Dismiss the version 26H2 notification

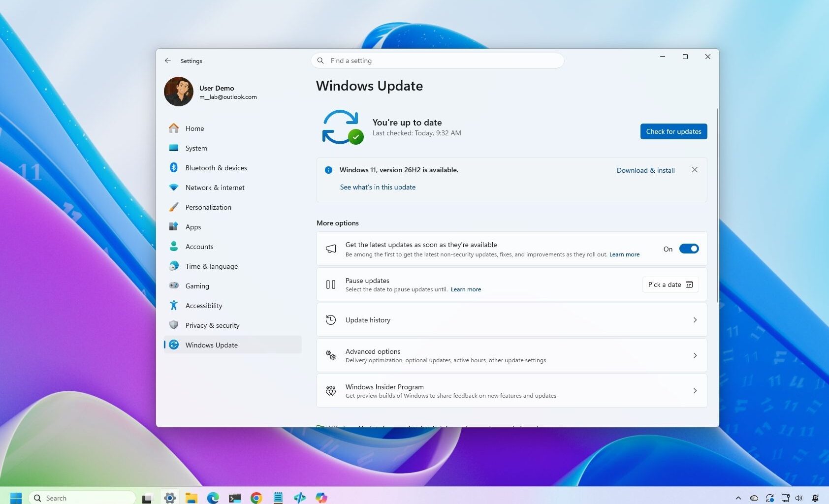click(x=695, y=170)
